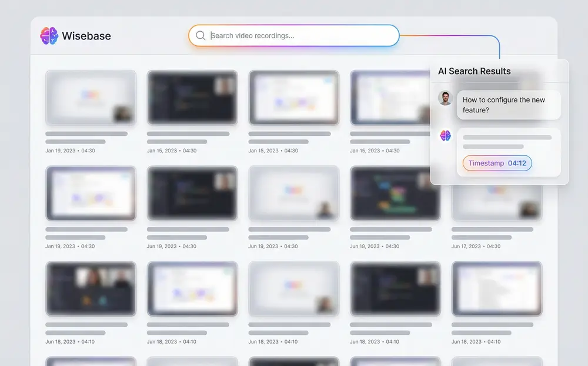Jump to Timestamp 04:12
Viewport: 588px width, 366px height.
497,164
